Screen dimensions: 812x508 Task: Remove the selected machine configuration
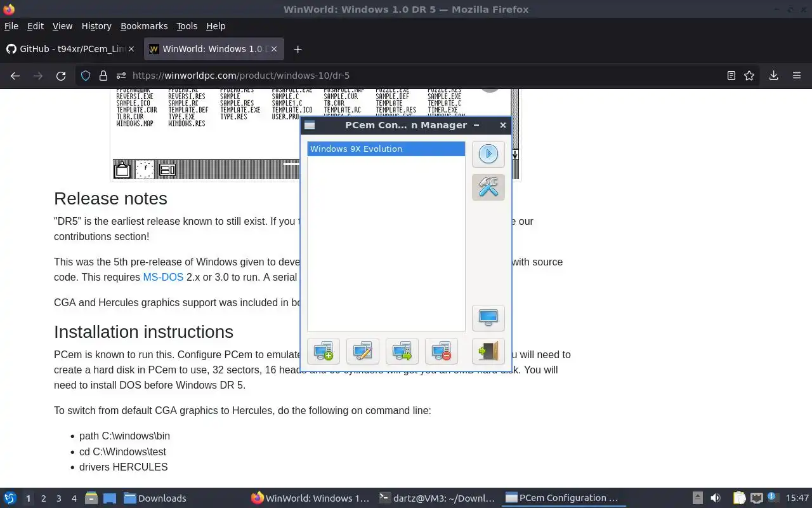tap(442, 351)
